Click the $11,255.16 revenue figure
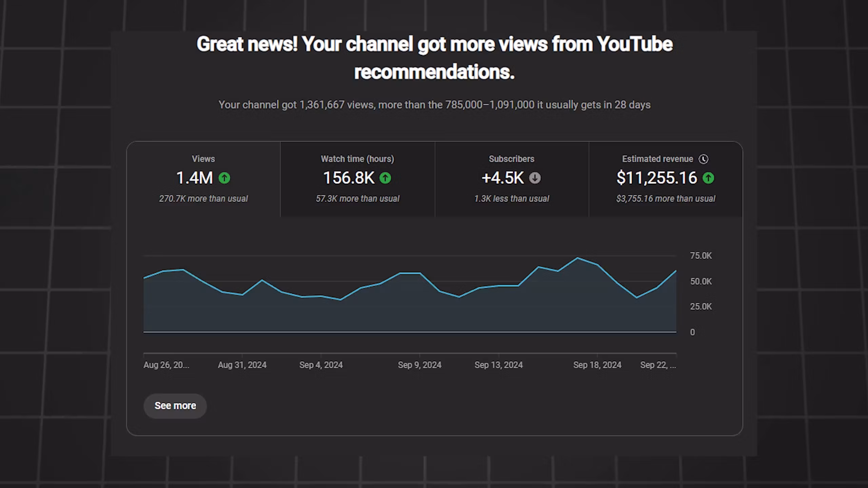Screen dimensions: 868x488 [x=656, y=178]
